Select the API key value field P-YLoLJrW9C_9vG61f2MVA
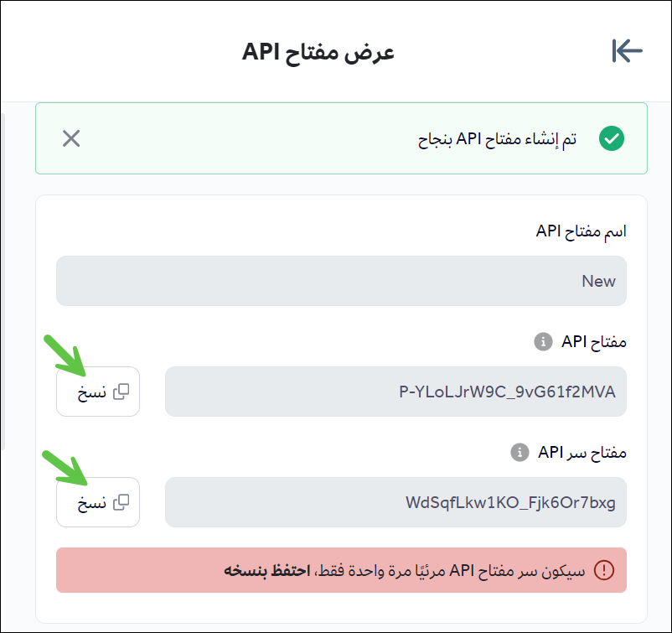This screenshot has width=672, height=633. 395,392
